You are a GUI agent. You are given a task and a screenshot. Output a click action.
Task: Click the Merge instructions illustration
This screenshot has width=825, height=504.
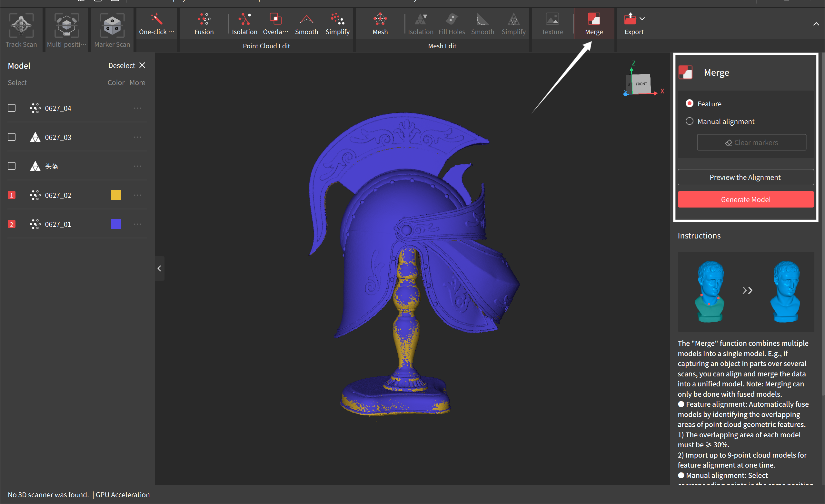coord(746,292)
